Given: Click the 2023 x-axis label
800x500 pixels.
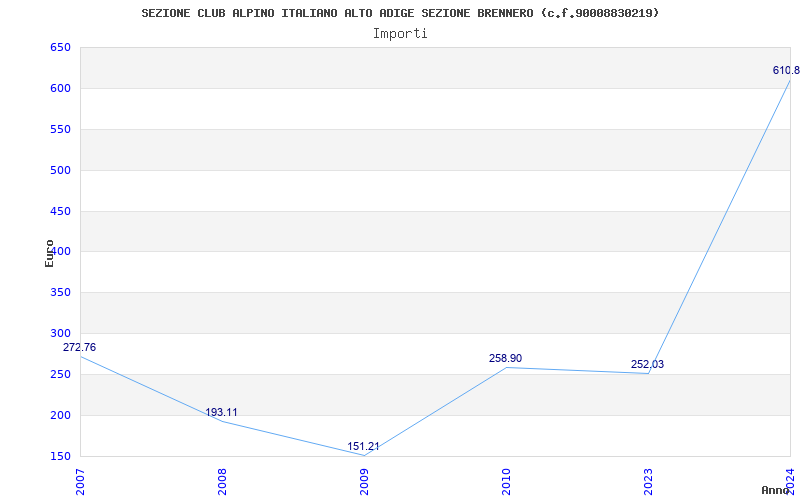Looking at the screenshot, I should [x=647, y=482].
